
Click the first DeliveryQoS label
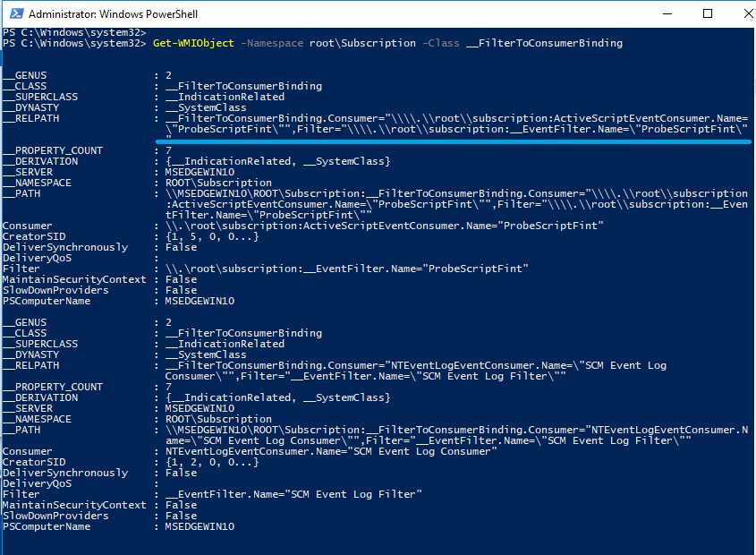37,258
